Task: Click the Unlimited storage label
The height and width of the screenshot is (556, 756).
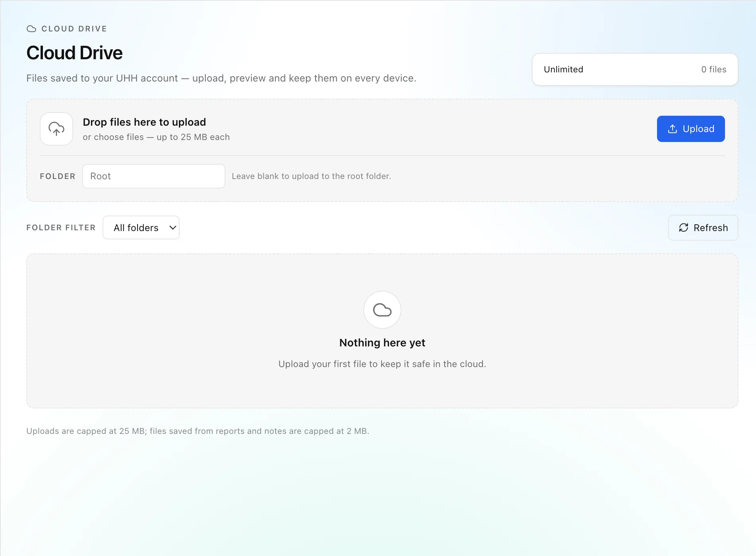Action: coord(563,69)
